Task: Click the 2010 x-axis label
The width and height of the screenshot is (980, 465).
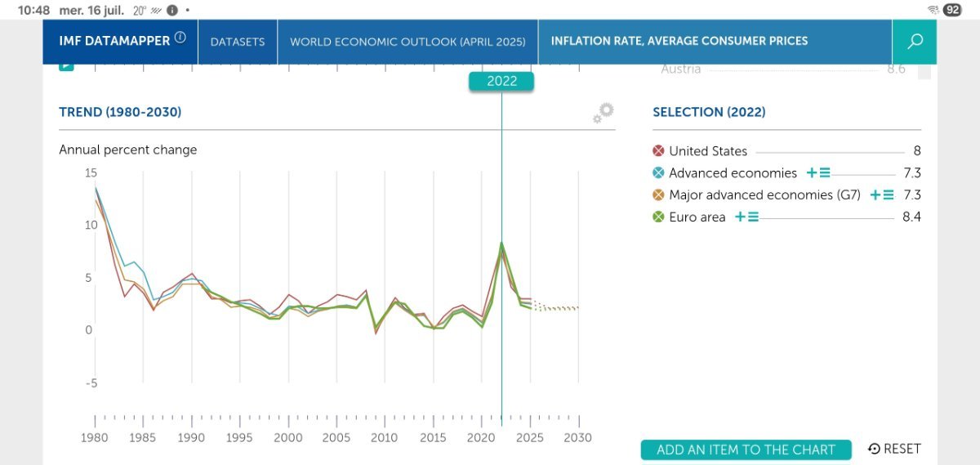Action: tap(385, 438)
